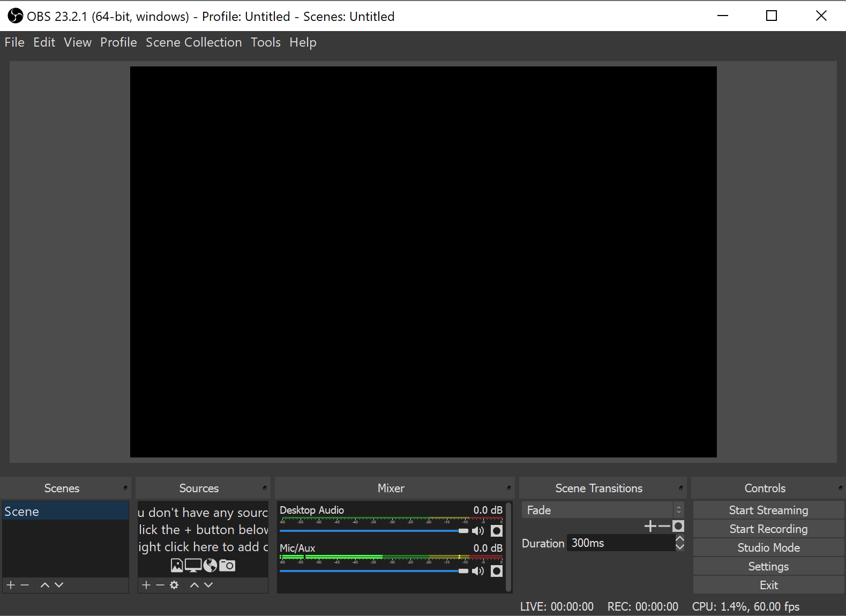Add a configurable scene transition
Screen dimensions: 846x616
tap(650, 527)
